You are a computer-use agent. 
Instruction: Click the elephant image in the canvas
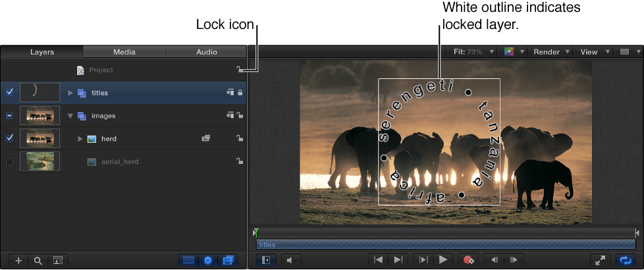point(446,143)
